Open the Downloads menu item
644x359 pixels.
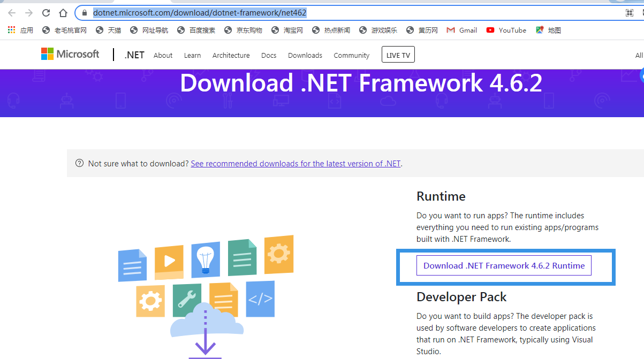tap(305, 55)
